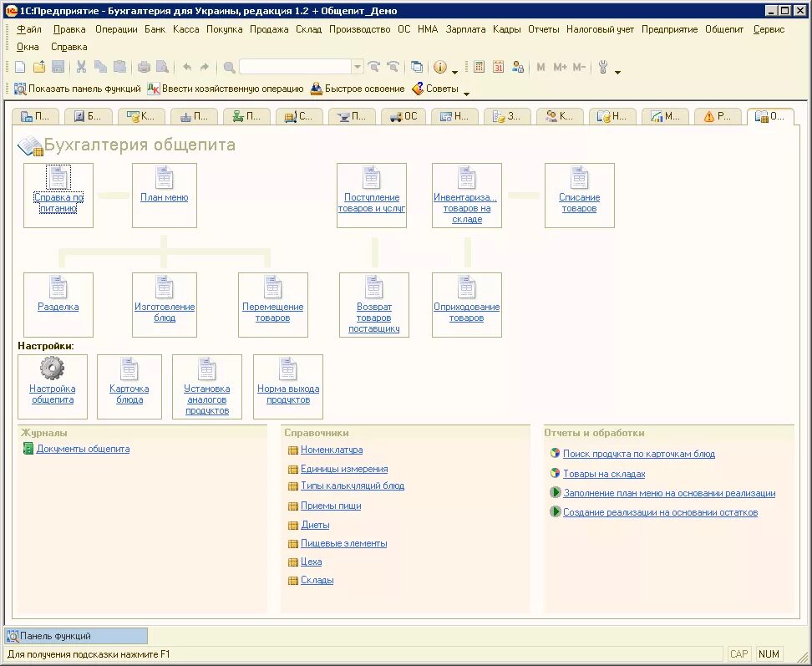
Task: Click the Разделка document icon
Action: (58, 287)
